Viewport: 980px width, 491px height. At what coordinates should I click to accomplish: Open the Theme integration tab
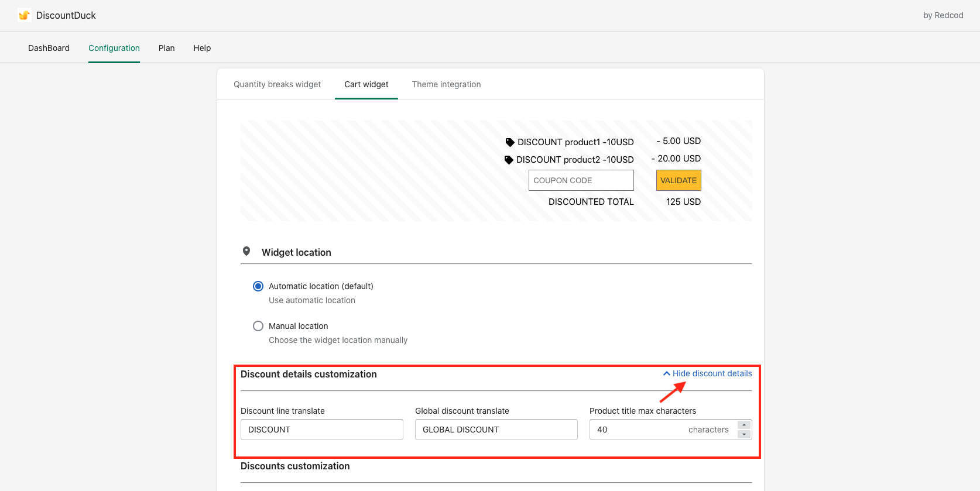446,84
